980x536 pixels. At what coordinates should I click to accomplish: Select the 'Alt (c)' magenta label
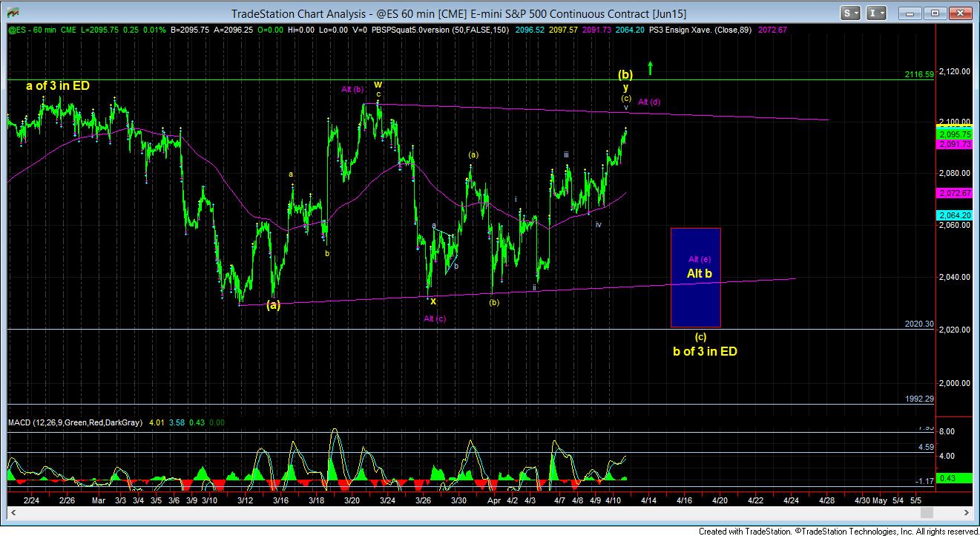point(435,318)
